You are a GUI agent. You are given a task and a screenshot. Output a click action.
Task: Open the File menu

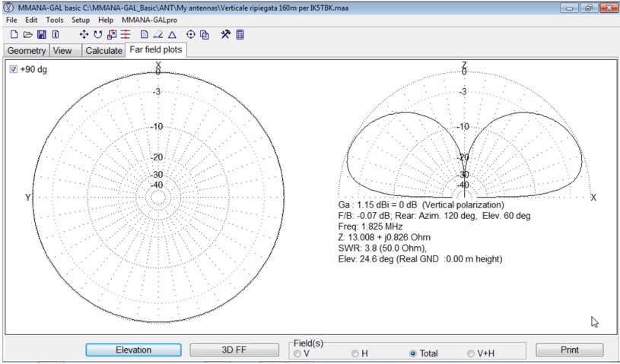pyautogui.click(x=11, y=20)
